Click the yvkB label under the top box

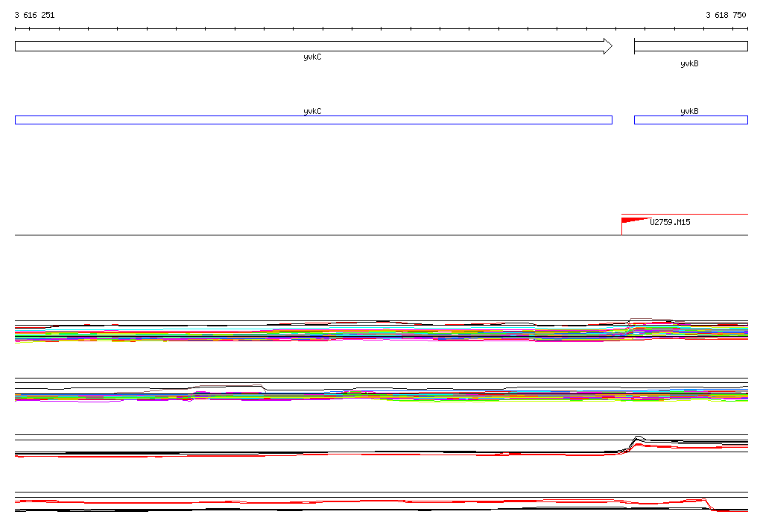pyautogui.click(x=689, y=64)
